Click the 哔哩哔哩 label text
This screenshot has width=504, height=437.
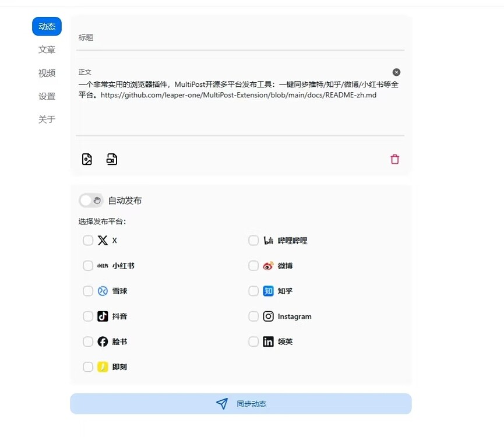[x=292, y=240]
